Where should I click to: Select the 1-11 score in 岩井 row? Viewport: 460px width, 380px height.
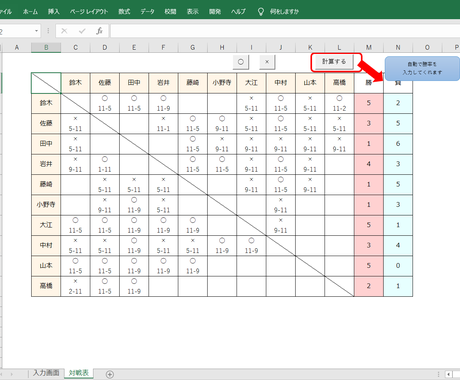pos(105,169)
